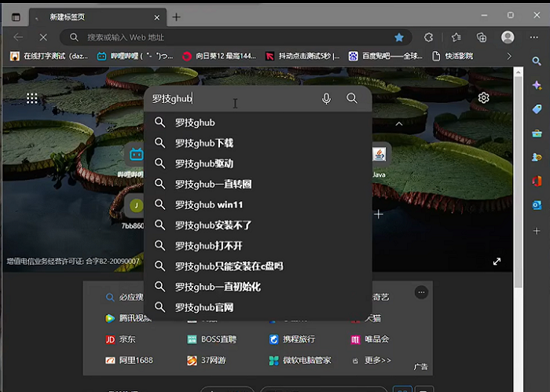This screenshot has height=392, width=550.
Task: Open the 京东 link
Action: coord(121,339)
